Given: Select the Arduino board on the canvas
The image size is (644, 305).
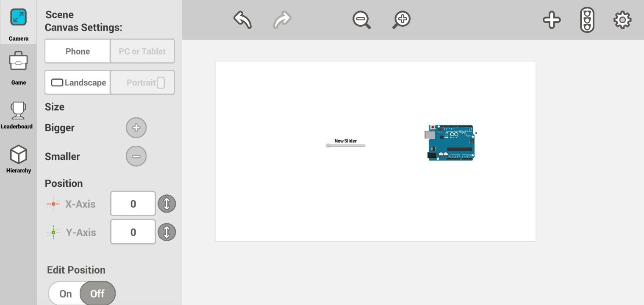Looking at the screenshot, I should coord(450,142).
